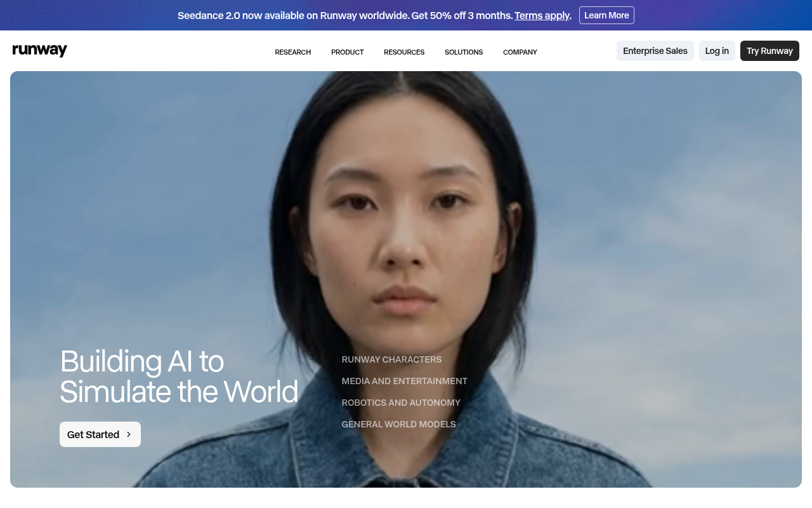Open the RESEARCH navigation menu

(x=292, y=52)
